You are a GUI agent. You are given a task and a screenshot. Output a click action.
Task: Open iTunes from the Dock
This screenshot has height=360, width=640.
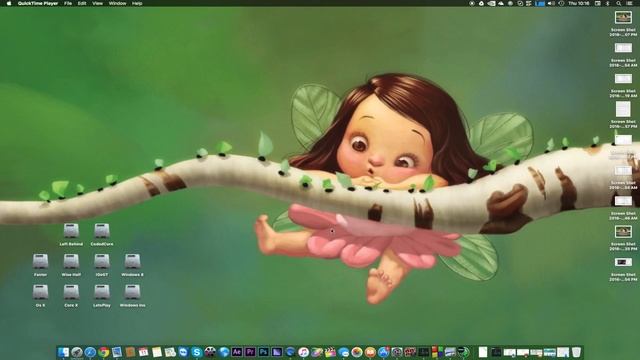tap(303, 352)
